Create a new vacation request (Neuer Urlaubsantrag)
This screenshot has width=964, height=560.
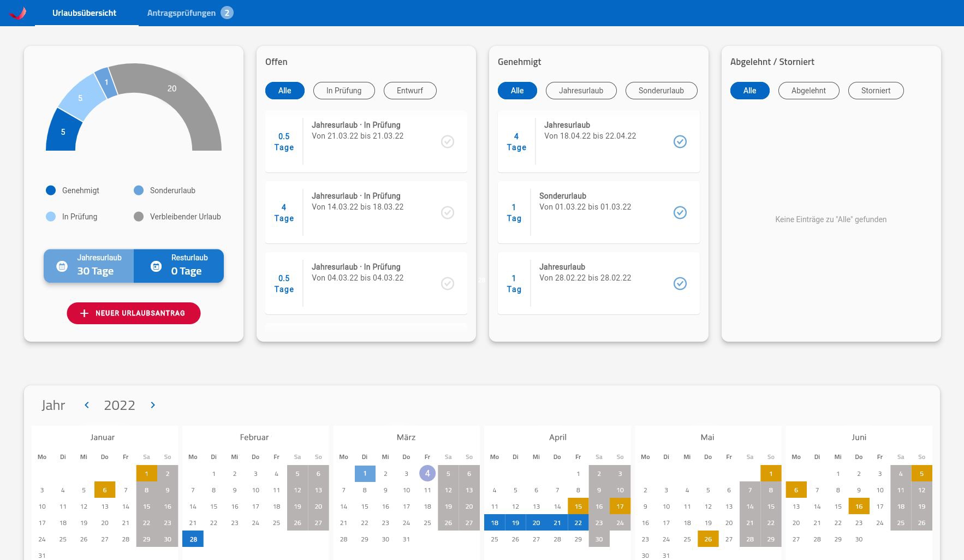pyautogui.click(x=134, y=313)
